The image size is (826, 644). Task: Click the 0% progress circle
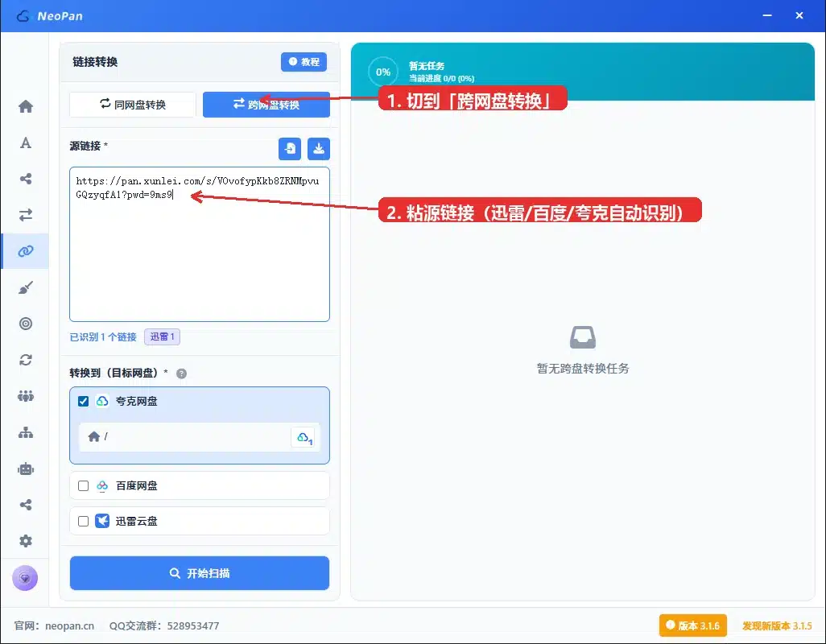coord(383,72)
